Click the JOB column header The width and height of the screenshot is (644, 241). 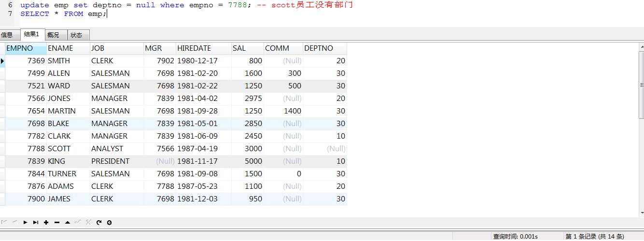(117, 48)
